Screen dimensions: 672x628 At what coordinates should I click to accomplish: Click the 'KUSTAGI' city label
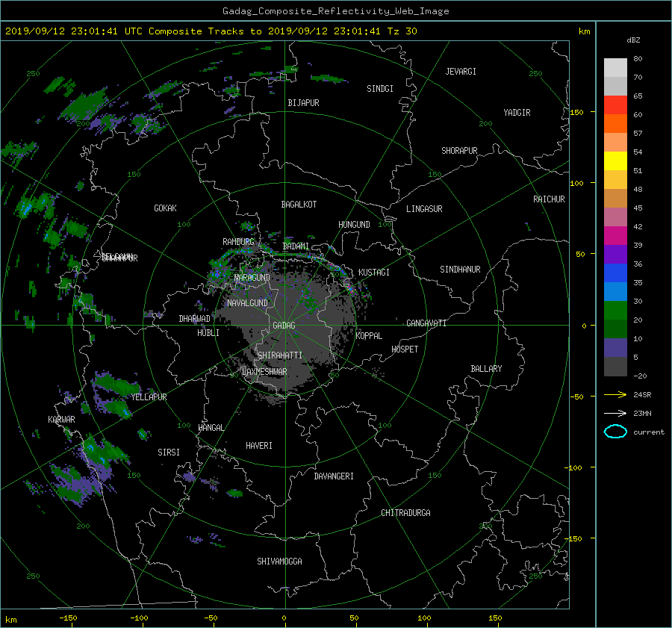374,273
